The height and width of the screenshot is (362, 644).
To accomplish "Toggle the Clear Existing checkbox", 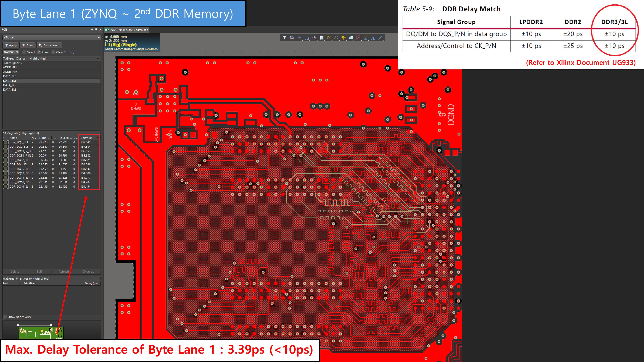I will click(53, 52).
